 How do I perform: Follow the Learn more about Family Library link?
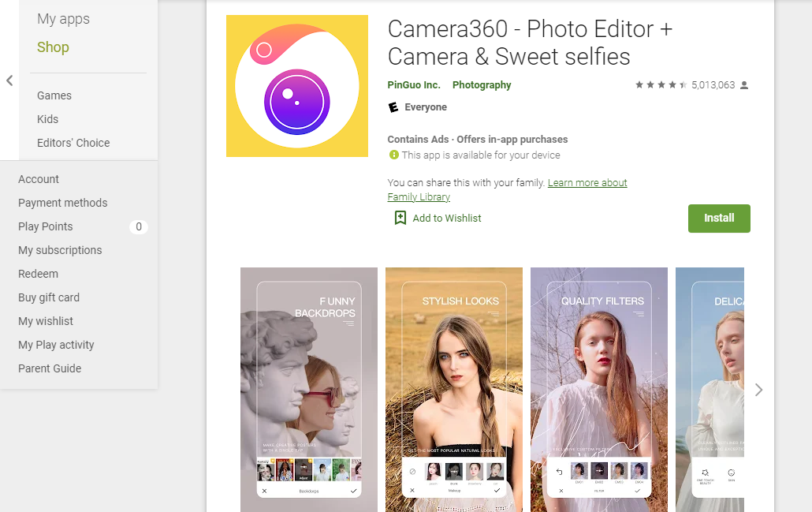tap(587, 183)
